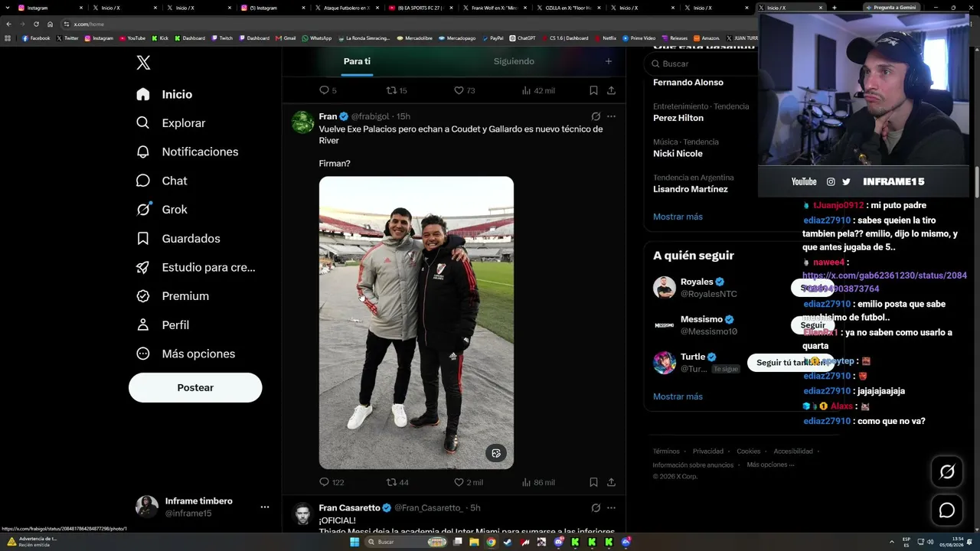This screenshot has width=980, height=551.
Task: Go back in the browser
Action: [8, 24]
